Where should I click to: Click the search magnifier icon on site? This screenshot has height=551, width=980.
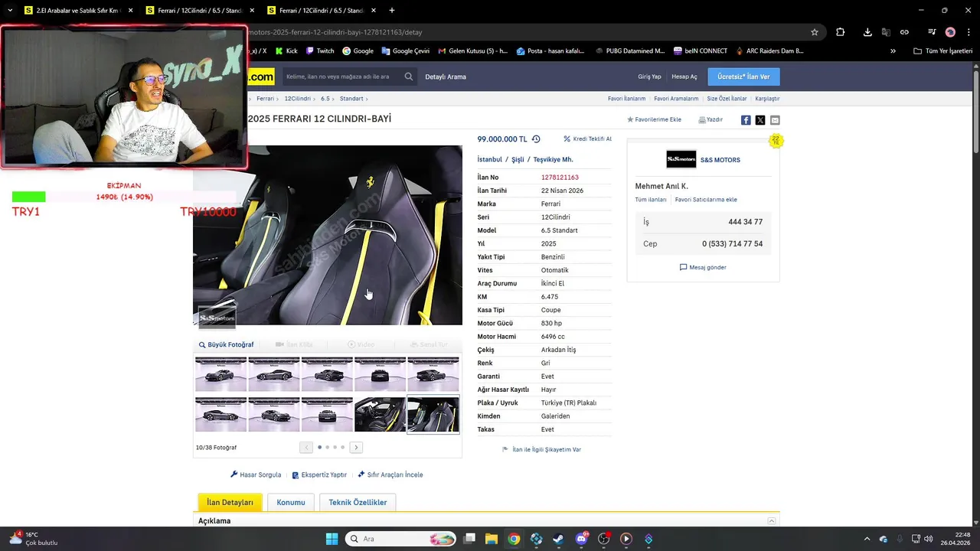tap(409, 77)
